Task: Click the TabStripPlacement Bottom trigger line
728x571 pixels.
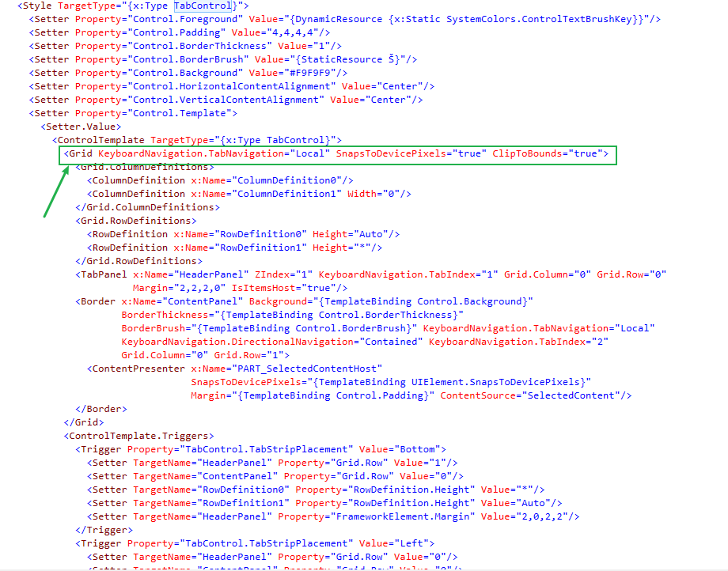Action: (x=260, y=449)
